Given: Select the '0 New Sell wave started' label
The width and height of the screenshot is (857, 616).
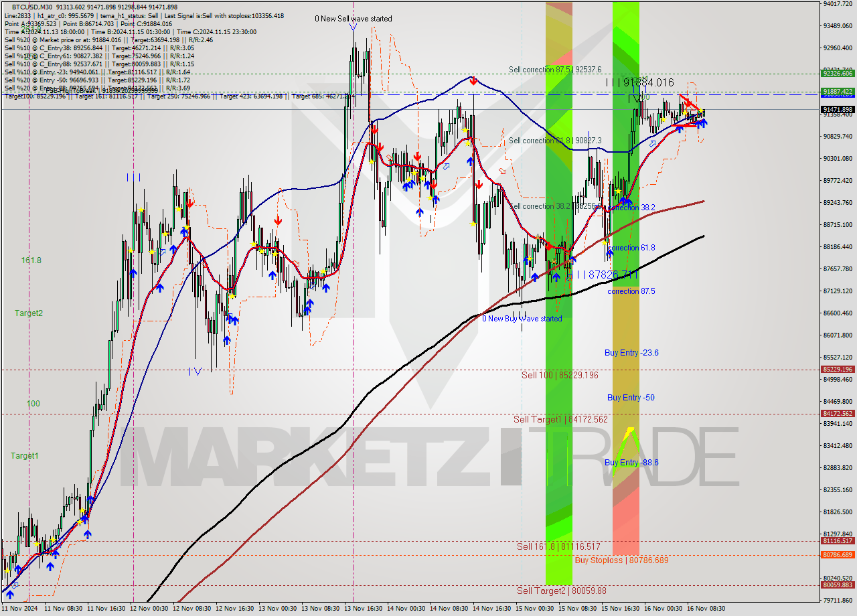Looking at the screenshot, I should coord(354,19).
